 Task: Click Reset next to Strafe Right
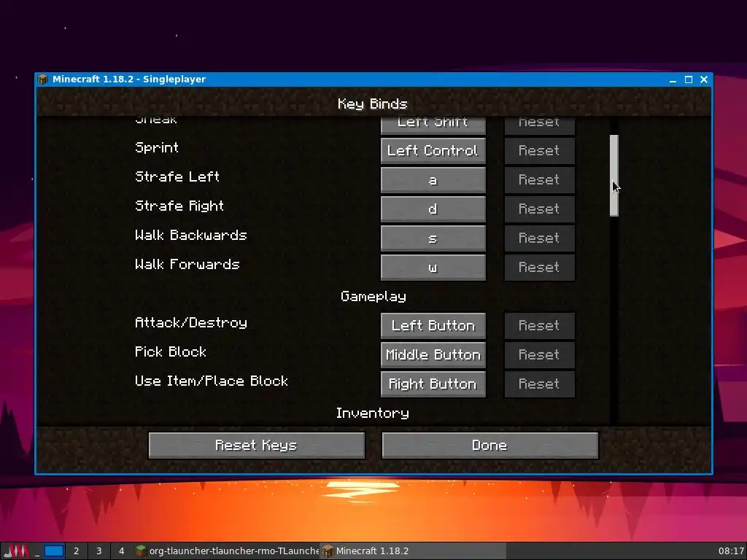(539, 209)
